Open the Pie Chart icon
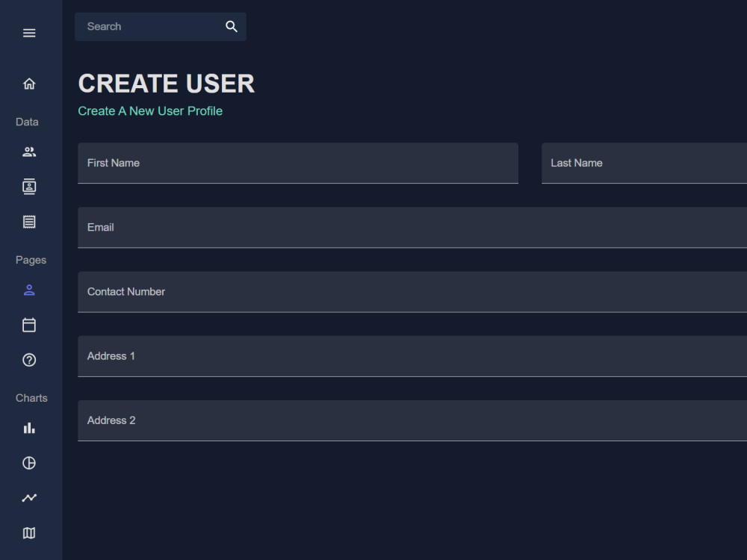The image size is (747, 560). pos(29,463)
